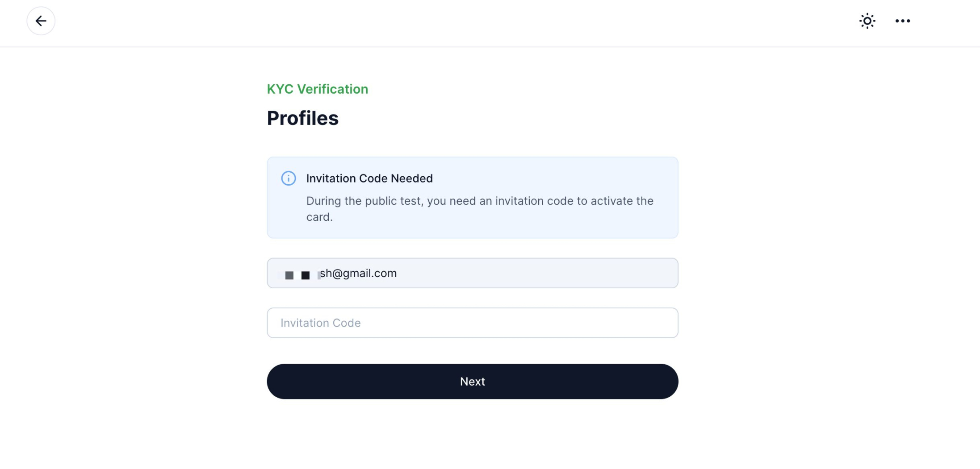Click the Profiles heading
This screenshot has height=469, width=980.
click(303, 118)
